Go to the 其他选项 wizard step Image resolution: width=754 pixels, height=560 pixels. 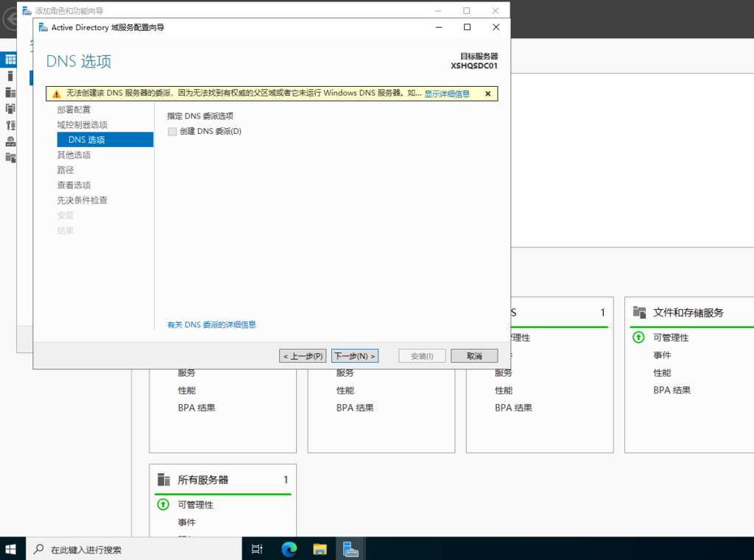coord(74,155)
